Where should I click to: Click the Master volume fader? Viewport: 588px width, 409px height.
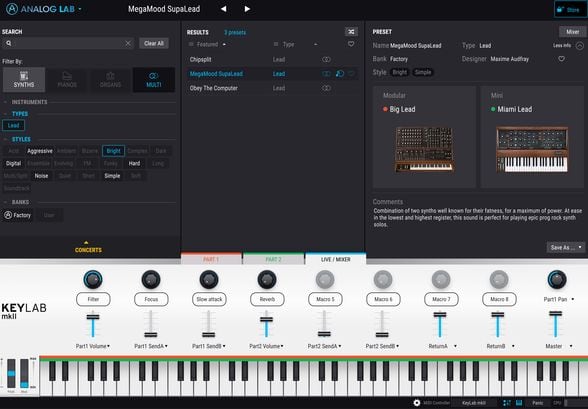point(556,313)
